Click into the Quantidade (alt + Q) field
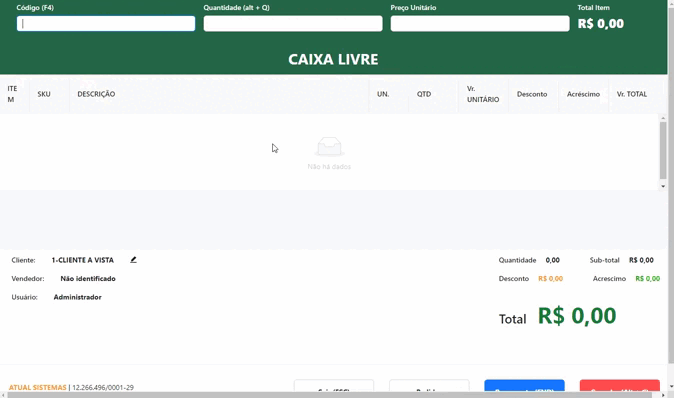Image resolution: width=674 pixels, height=398 pixels. pyautogui.click(x=293, y=24)
